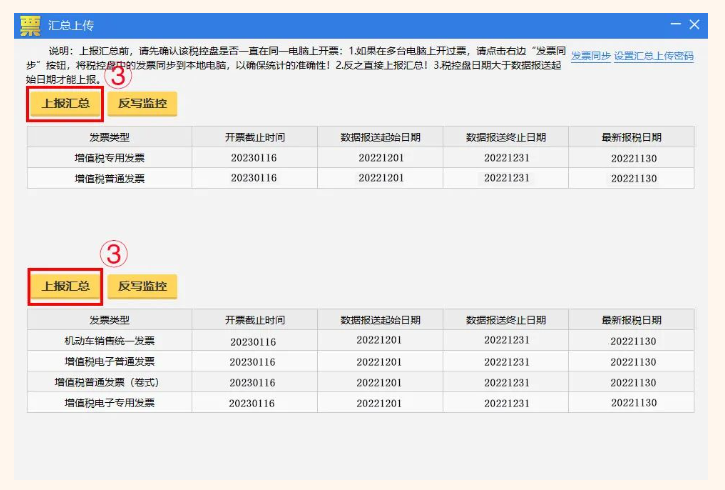Click 数据报送终止日期 header in lower table

pos(505,320)
